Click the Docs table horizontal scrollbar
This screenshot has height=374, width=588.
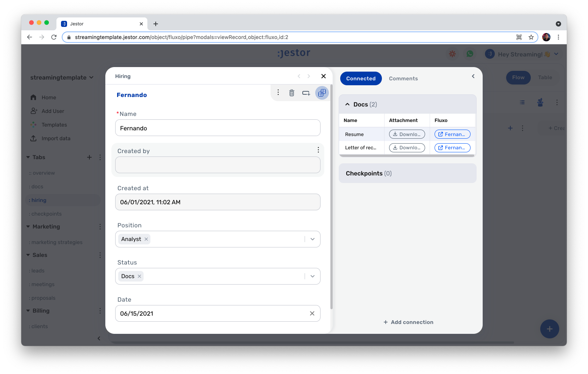[407, 155]
